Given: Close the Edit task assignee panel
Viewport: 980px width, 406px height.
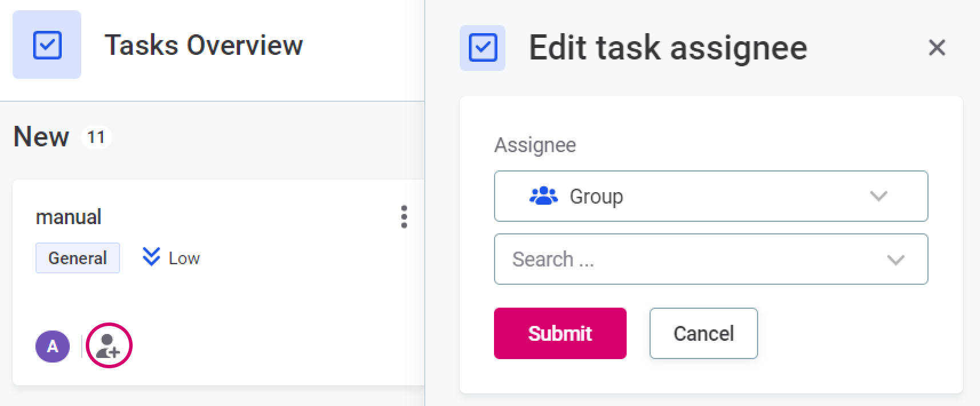Looking at the screenshot, I should tap(937, 47).
